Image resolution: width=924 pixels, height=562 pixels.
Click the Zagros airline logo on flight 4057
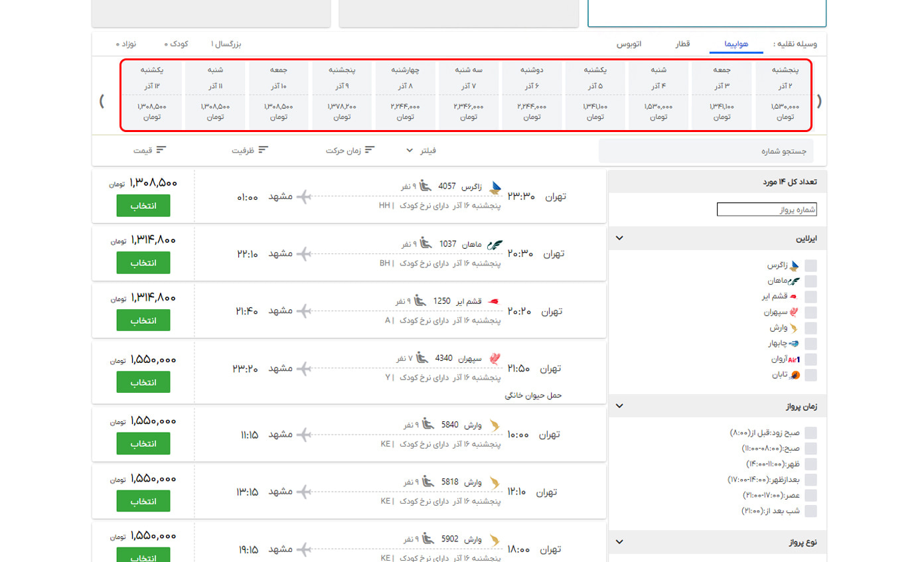[495, 188]
